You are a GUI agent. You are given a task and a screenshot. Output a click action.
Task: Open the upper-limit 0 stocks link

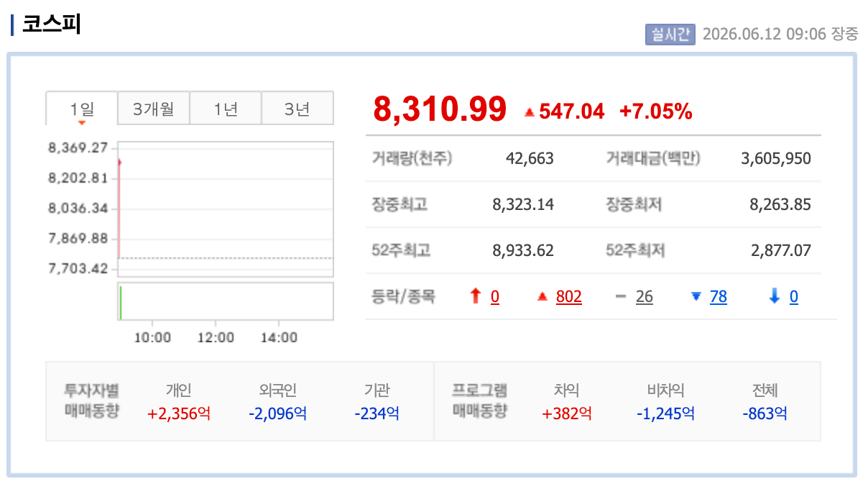[495, 297]
